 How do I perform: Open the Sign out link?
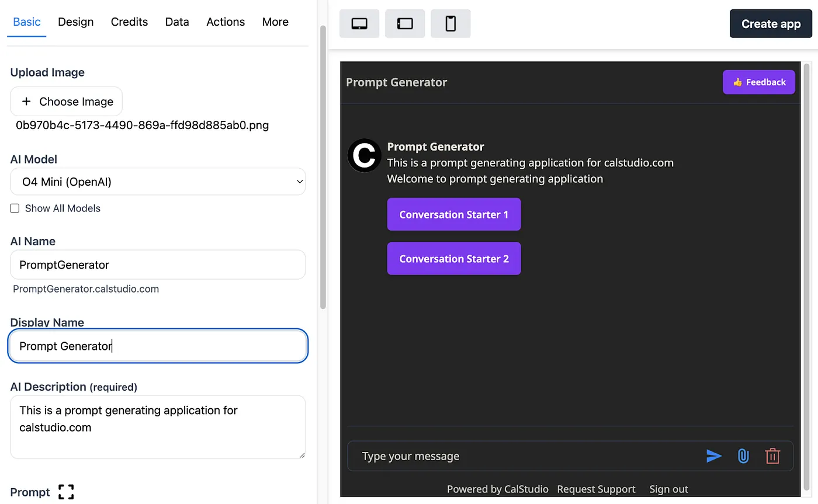pyautogui.click(x=668, y=489)
